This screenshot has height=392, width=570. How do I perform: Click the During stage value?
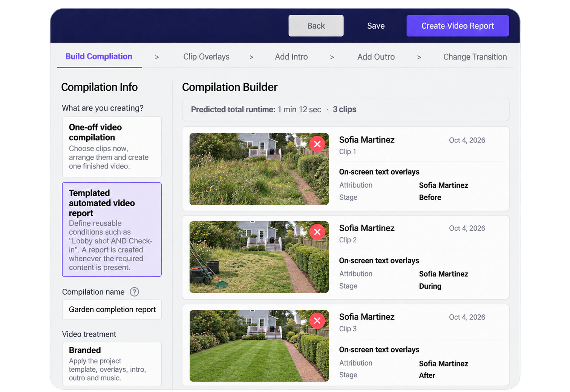pos(430,286)
